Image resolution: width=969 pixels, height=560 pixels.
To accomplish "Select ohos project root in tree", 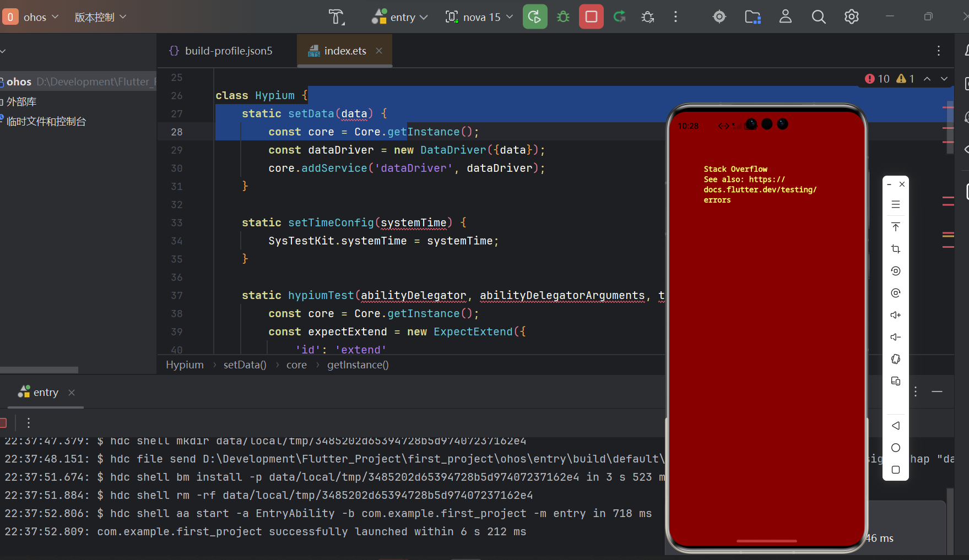I will pos(78,81).
